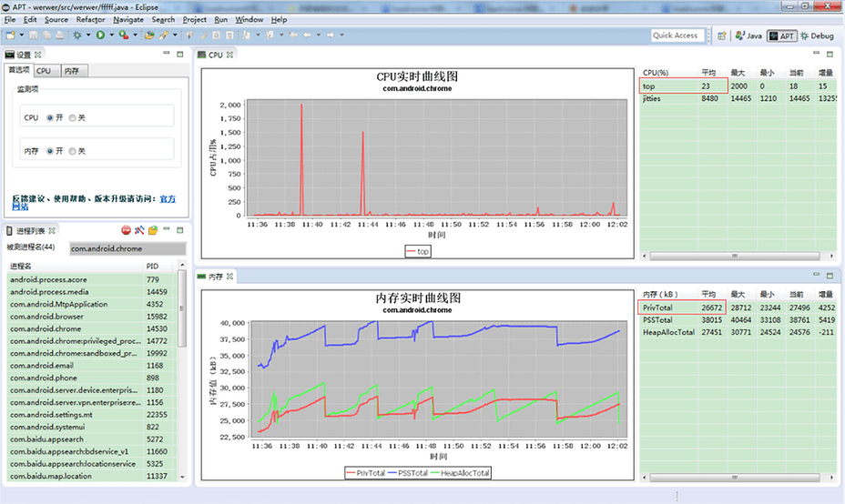The height and width of the screenshot is (504, 845).
Task: Click the open-folder icon in process list toolbar
Action: (153, 230)
